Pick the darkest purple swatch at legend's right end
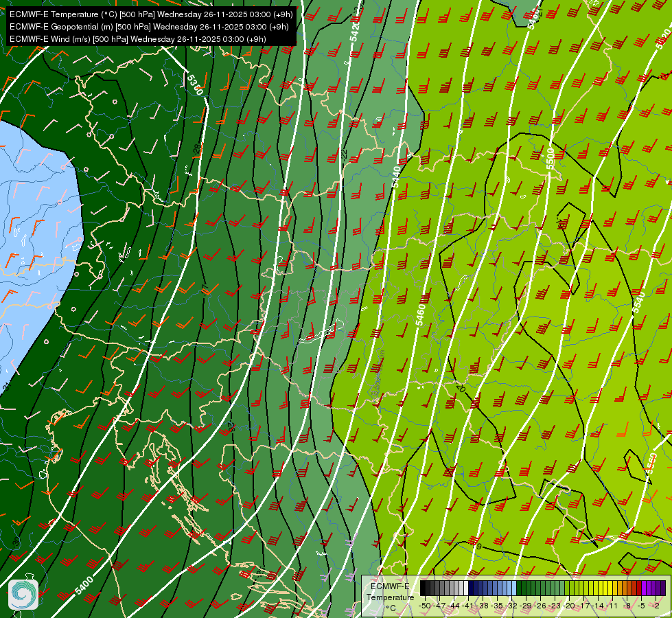This screenshot has width=672, height=618. coord(664,588)
